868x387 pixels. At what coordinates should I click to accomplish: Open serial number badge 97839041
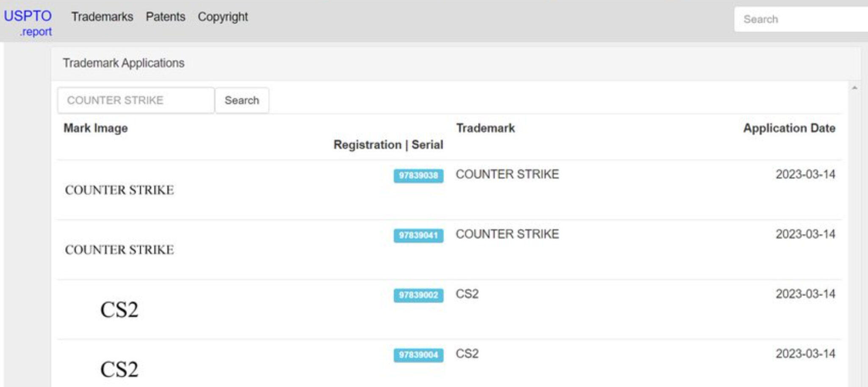pyautogui.click(x=418, y=236)
